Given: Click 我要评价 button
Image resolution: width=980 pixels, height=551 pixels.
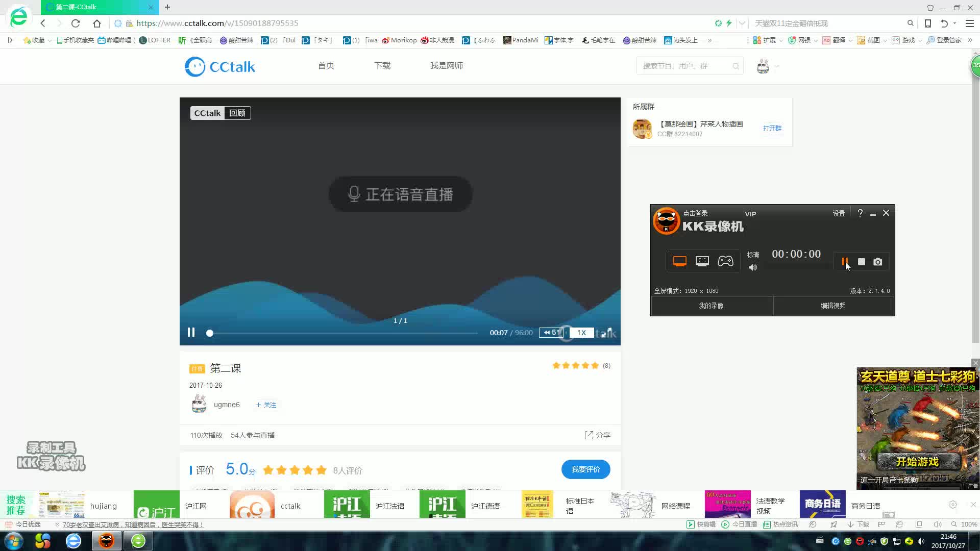Looking at the screenshot, I should [x=585, y=469].
